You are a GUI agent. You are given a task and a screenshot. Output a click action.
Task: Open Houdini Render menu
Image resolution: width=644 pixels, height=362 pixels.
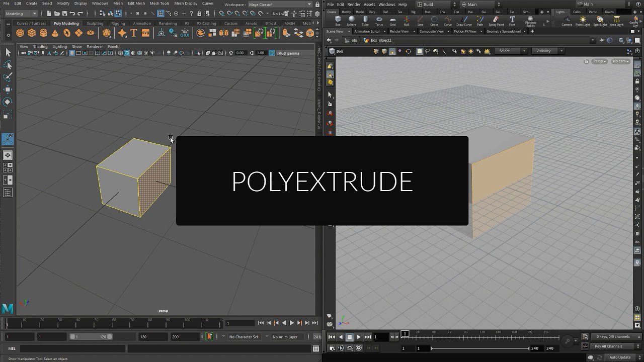(354, 5)
